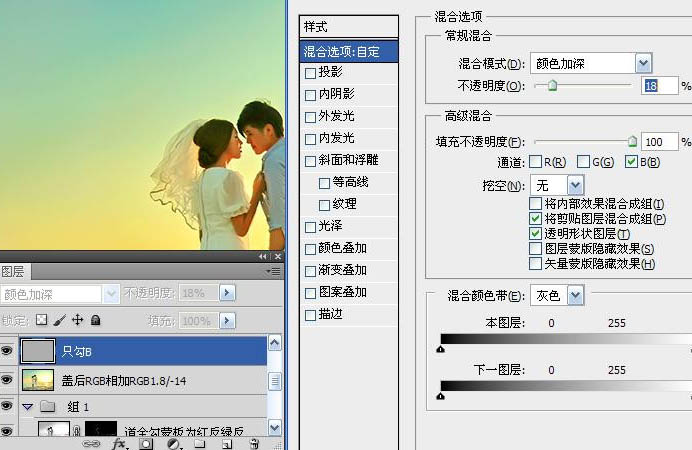The height and width of the screenshot is (450, 692).
Task: Select 混合选项:自定 in the styles list
Action: click(348, 50)
